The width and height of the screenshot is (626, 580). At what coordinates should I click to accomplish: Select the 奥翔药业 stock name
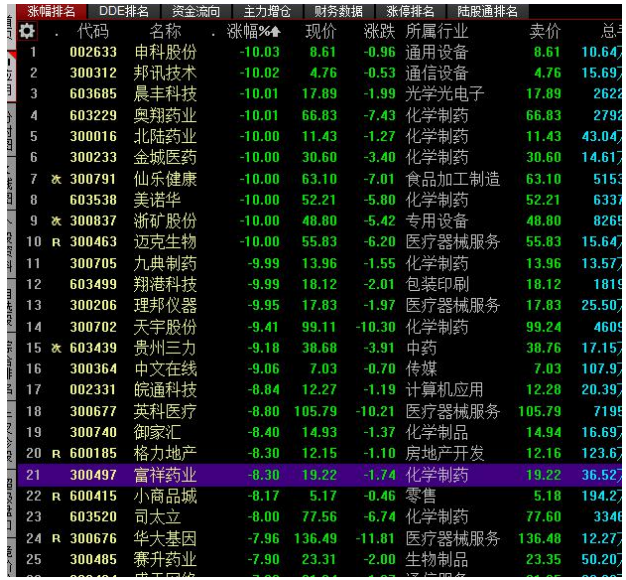165,116
